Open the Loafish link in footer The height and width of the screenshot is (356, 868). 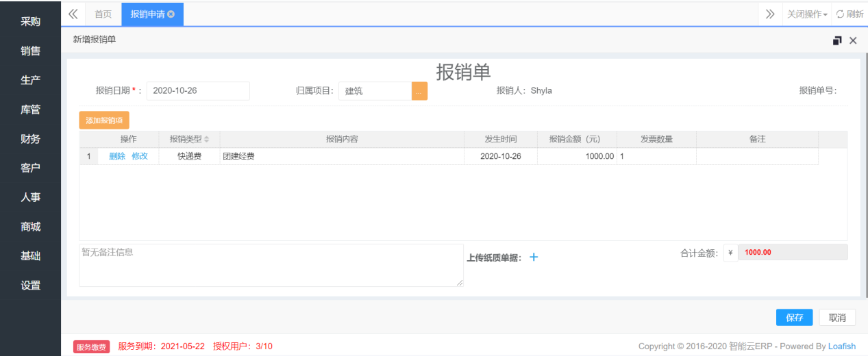(x=842, y=346)
